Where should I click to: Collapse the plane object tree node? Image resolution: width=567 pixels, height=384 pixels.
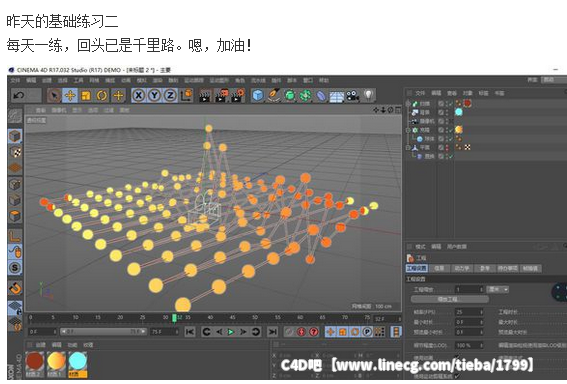click(x=408, y=148)
